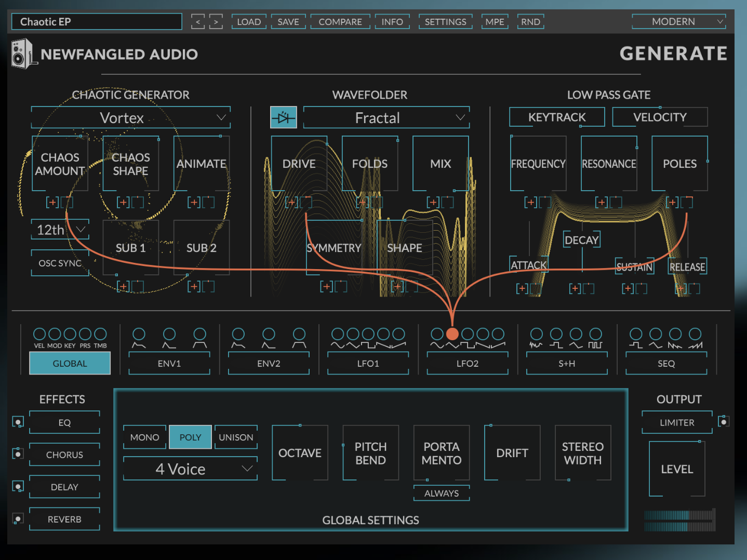Pick the S+H pulse wave output circle

click(596, 334)
